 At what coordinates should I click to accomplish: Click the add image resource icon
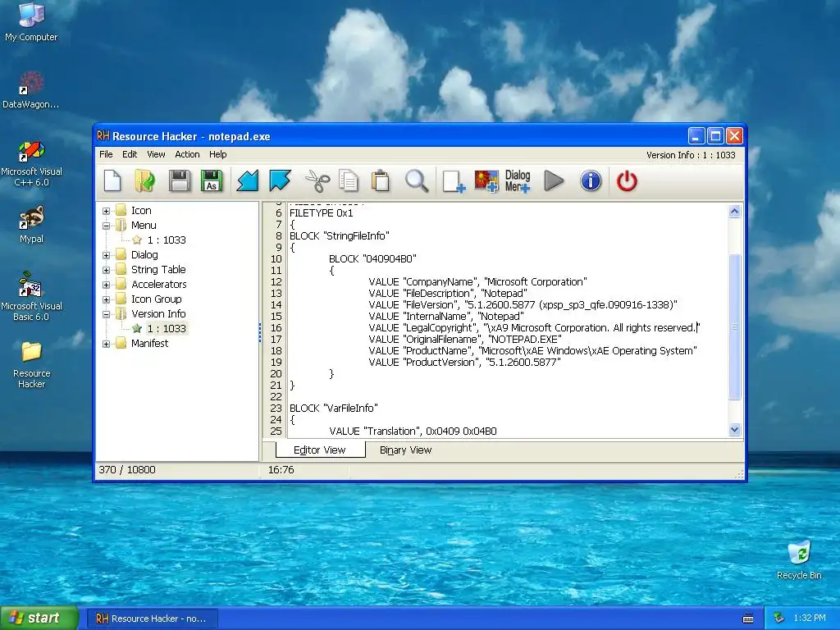click(x=486, y=181)
